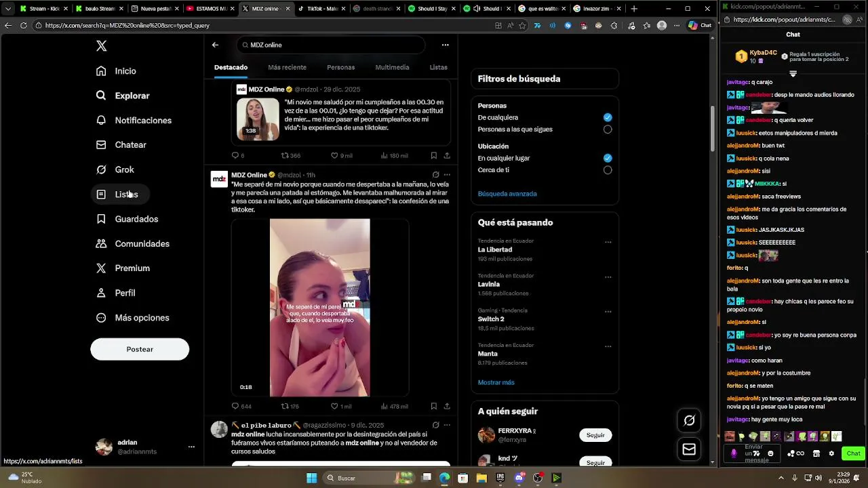Open the Kick chat shop icon
The height and width of the screenshot is (488, 868).
pos(816,453)
